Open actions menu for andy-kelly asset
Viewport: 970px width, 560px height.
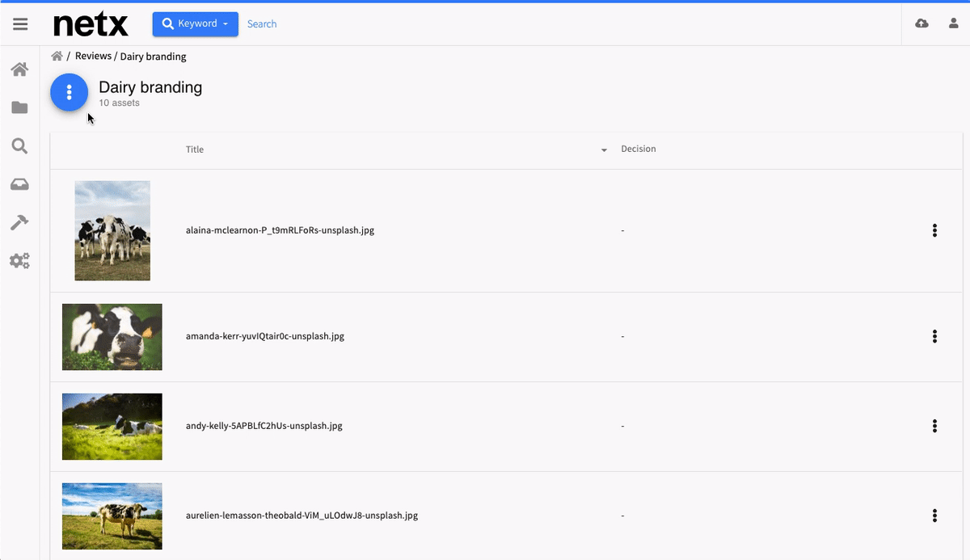934,426
